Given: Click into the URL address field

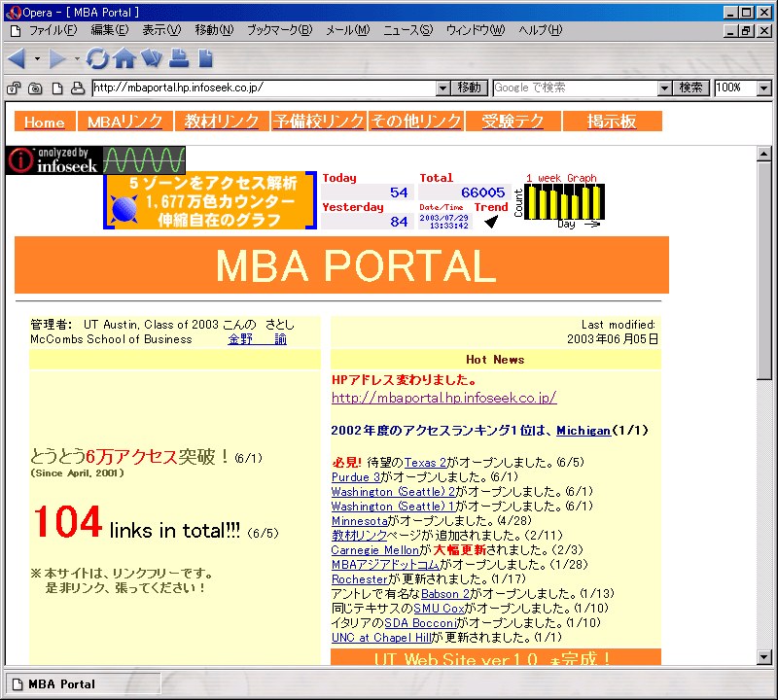Looking at the screenshot, I should [265, 88].
